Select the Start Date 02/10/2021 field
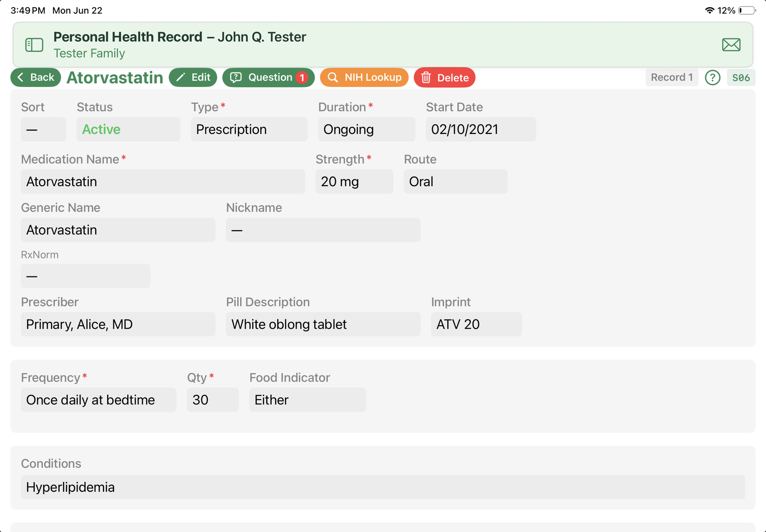This screenshot has width=766, height=532. coord(481,129)
